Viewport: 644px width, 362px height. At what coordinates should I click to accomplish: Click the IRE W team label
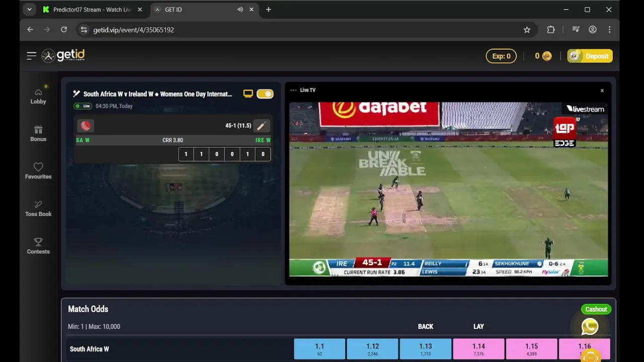(x=263, y=140)
